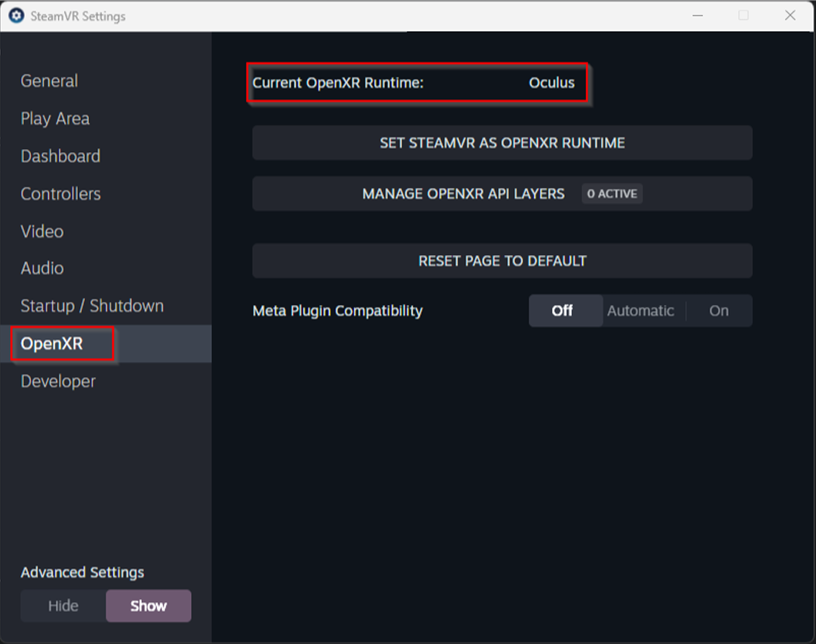Select the Video settings tab
Viewport: 816px width, 644px height.
tap(42, 232)
